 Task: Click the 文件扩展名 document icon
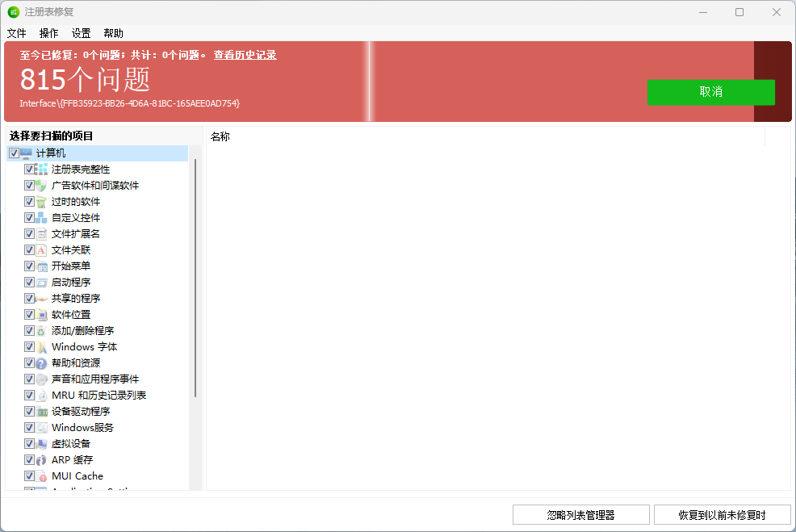(x=42, y=234)
